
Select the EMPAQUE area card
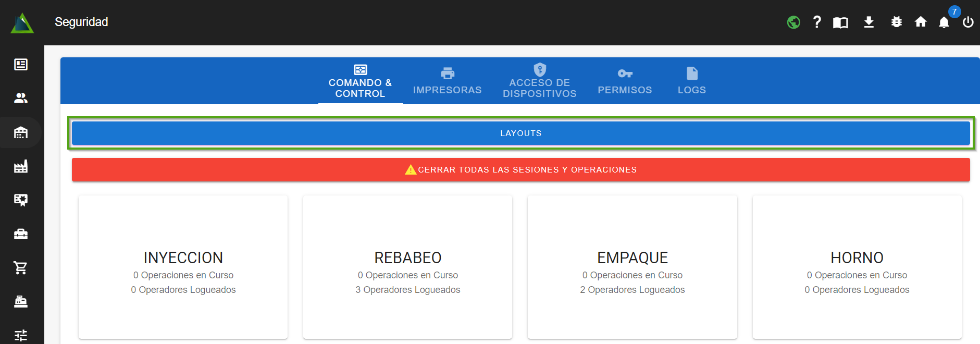(x=632, y=267)
